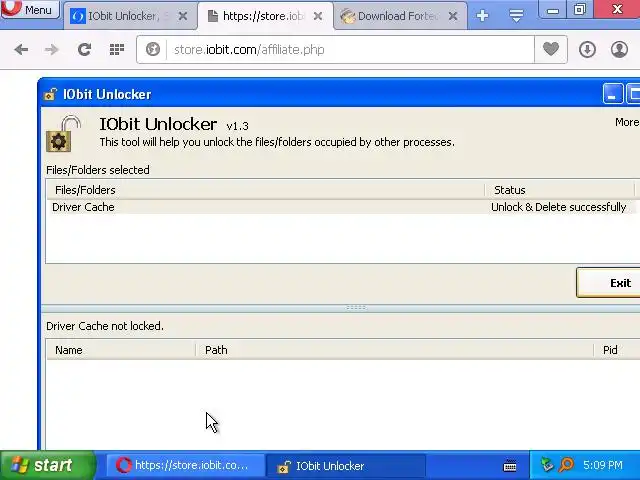Switch to the IObit Unlocker browser tab
This screenshot has width=640, height=480.
122,16
